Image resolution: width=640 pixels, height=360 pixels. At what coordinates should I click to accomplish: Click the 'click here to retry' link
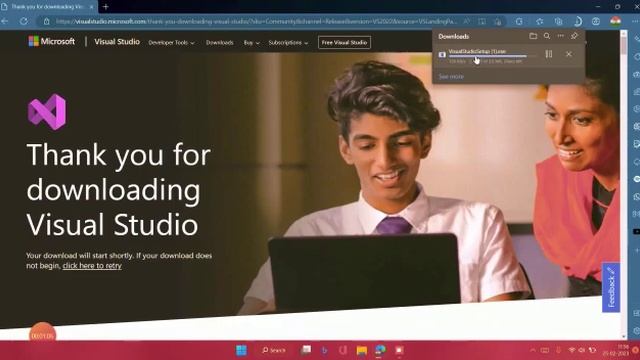pyautogui.click(x=92, y=266)
